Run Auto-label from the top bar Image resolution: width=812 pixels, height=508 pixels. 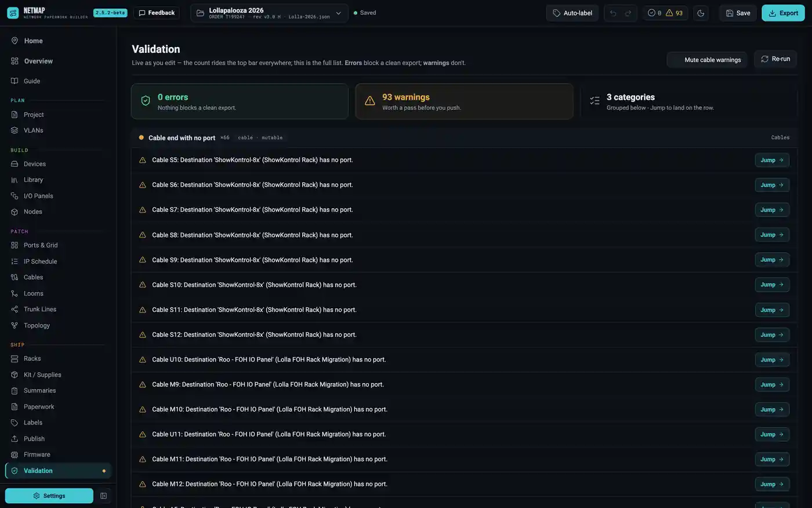click(x=572, y=13)
